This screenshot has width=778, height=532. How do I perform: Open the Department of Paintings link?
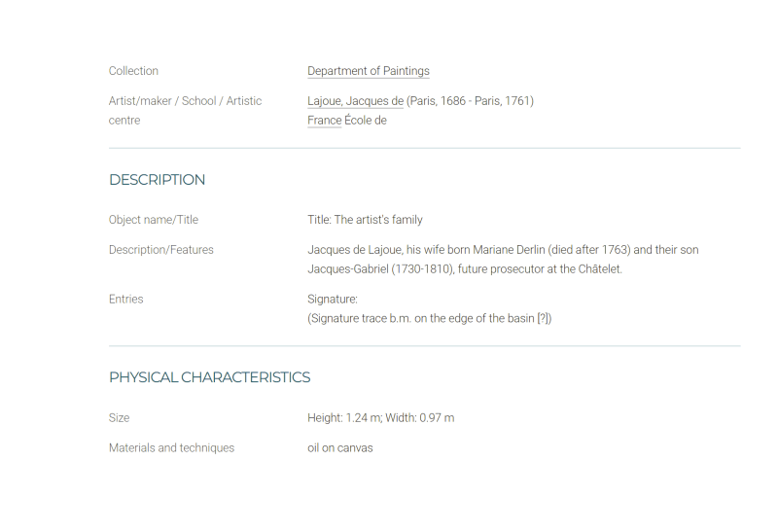(x=369, y=71)
